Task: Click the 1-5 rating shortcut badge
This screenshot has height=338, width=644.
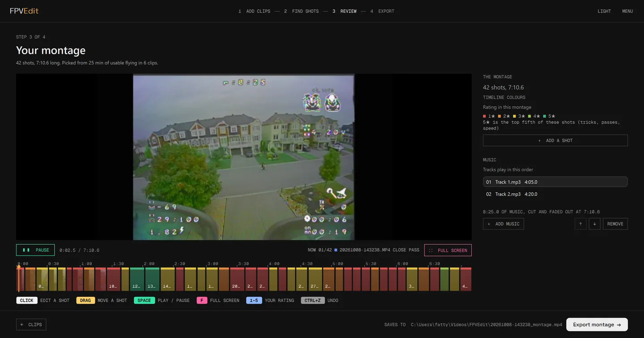Action: (x=254, y=300)
